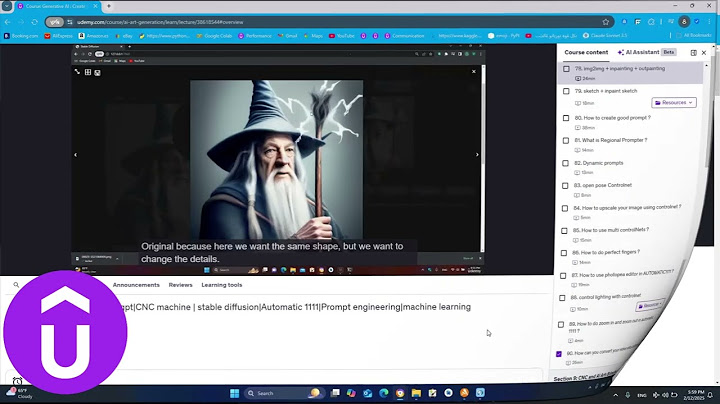720x404 pixels.
Task: Open the clock and date in system tray
Action: pos(696,395)
